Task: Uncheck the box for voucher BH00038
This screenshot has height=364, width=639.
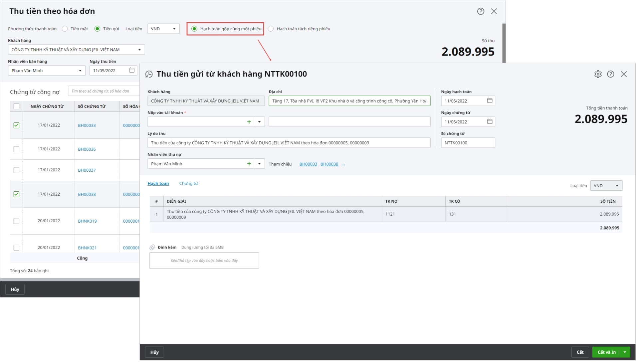Action: 16,194
